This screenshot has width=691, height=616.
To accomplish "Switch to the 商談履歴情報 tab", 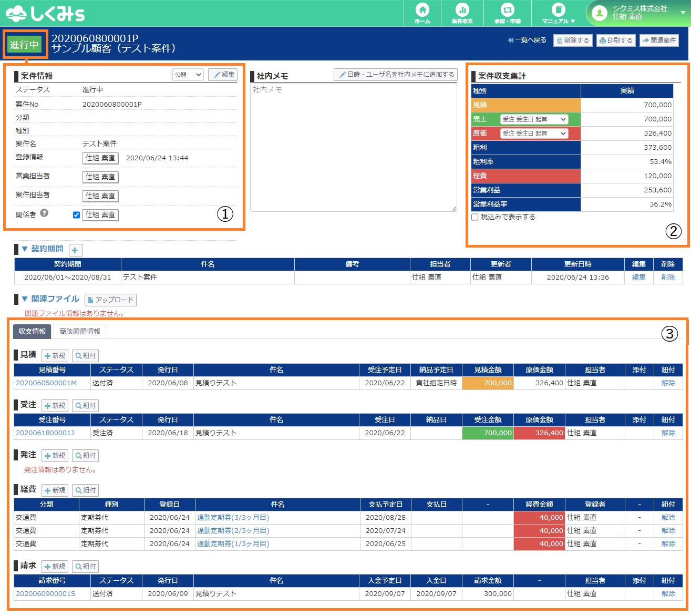I will click(80, 332).
